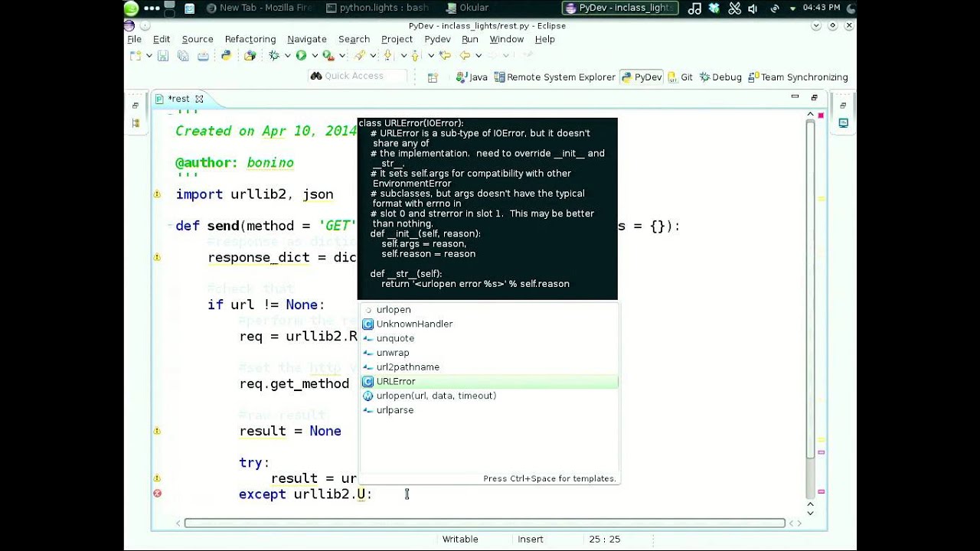Open the Next Annotation dropdown arrow
Viewport: 980px width, 551px height.
[403, 55]
